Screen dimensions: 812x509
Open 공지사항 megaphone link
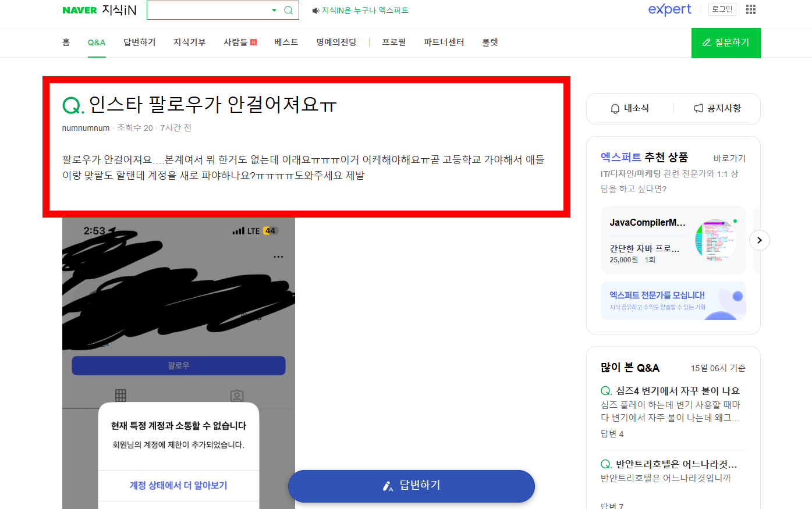click(x=717, y=108)
